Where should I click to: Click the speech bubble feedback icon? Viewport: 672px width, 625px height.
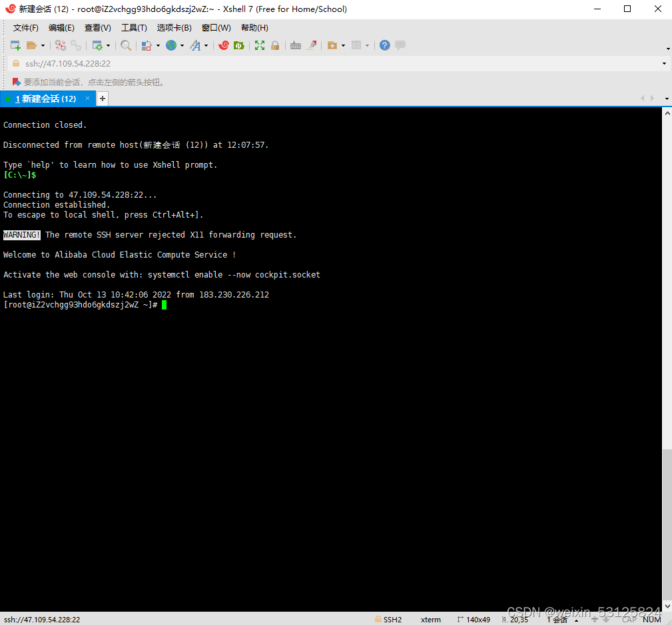click(x=400, y=45)
